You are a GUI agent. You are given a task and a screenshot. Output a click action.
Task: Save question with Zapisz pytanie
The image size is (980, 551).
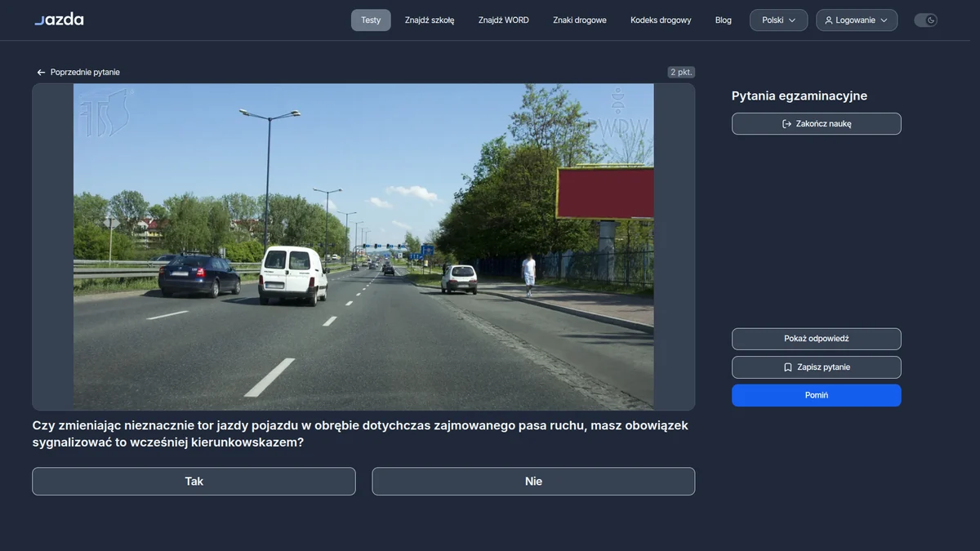(x=817, y=367)
